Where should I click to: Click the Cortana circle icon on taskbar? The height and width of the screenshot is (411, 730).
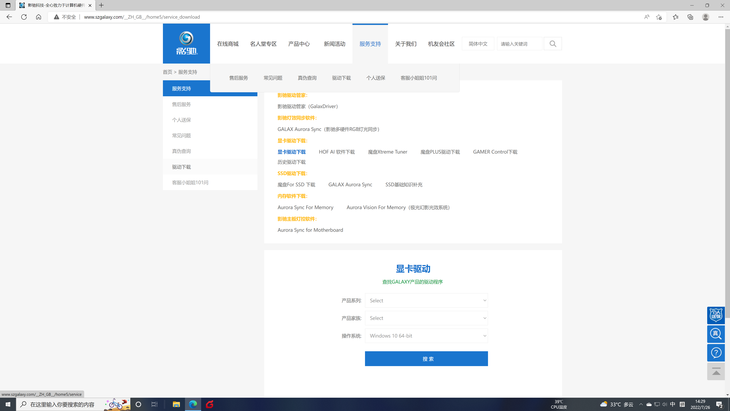[x=138, y=404]
